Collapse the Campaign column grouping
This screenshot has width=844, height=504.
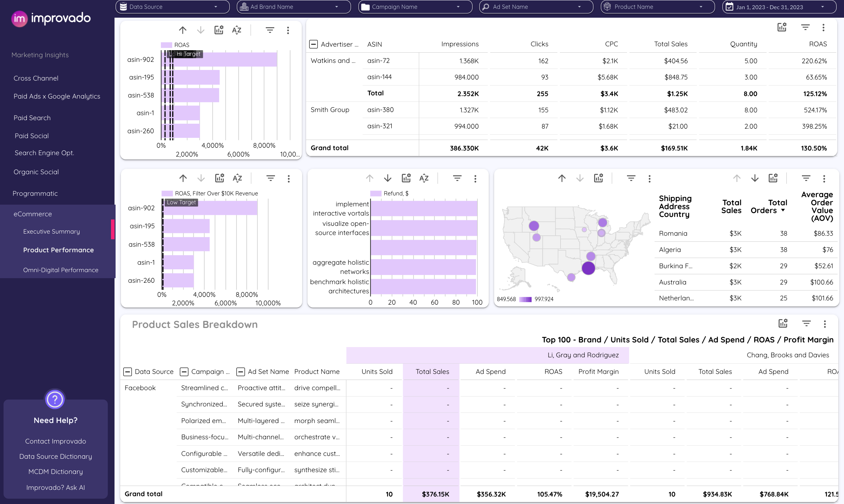(184, 371)
